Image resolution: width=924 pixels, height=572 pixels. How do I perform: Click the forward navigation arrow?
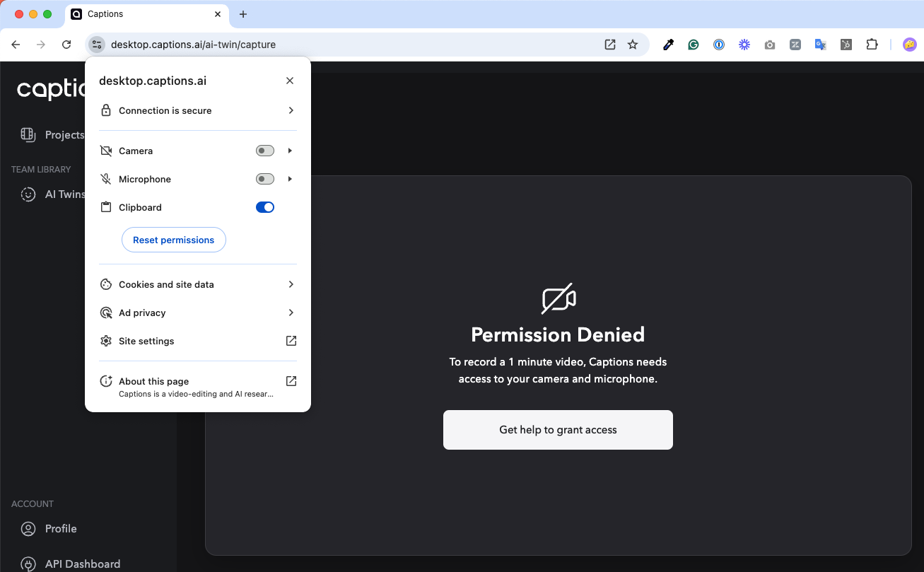(41, 45)
